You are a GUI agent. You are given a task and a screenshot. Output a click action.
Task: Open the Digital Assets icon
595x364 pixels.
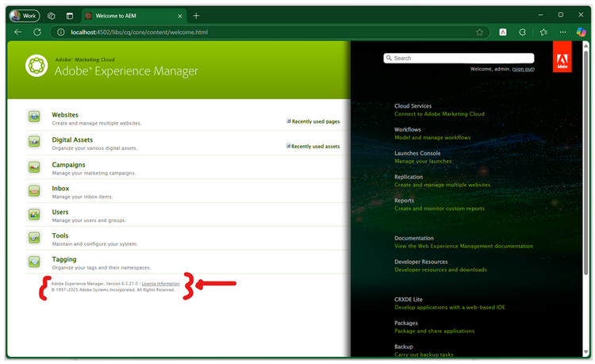click(x=34, y=141)
